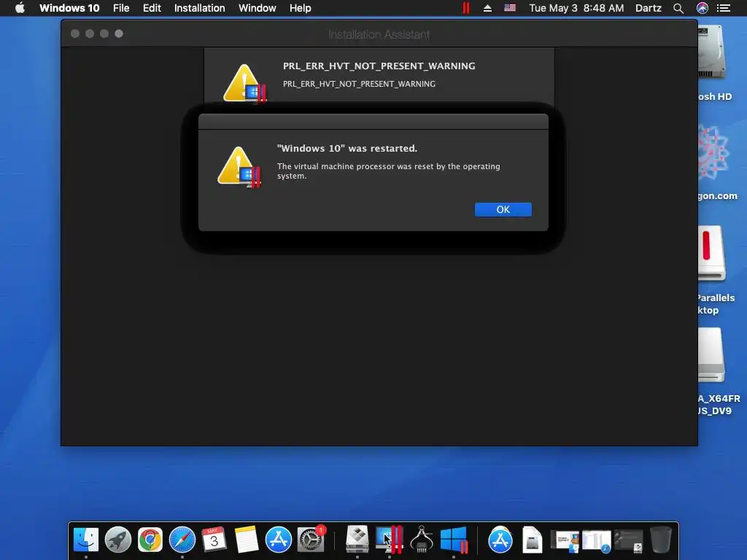Click the eject icon in the menu bar
The height and width of the screenshot is (560, 747).
pyautogui.click(x=487, y=8)
